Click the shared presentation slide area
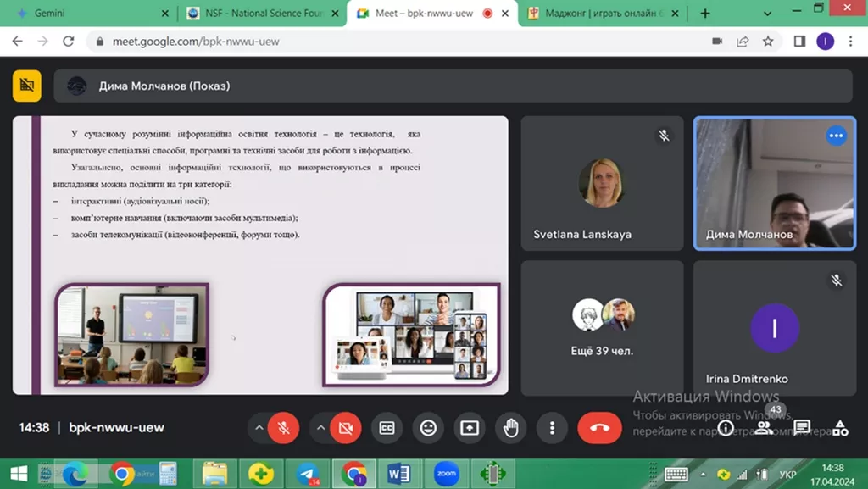Screen dimensions: 868x489 tap(260, 254)
